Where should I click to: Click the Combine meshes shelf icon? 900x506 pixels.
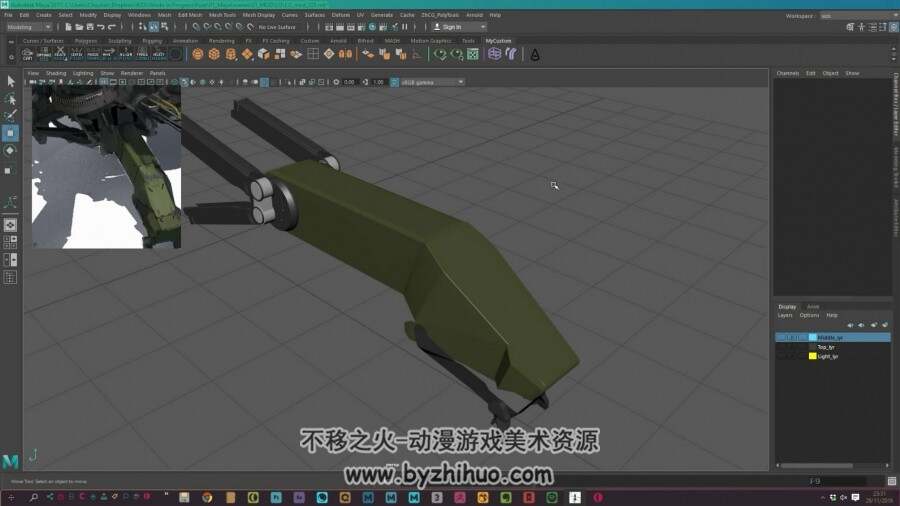tap(280, 55)
